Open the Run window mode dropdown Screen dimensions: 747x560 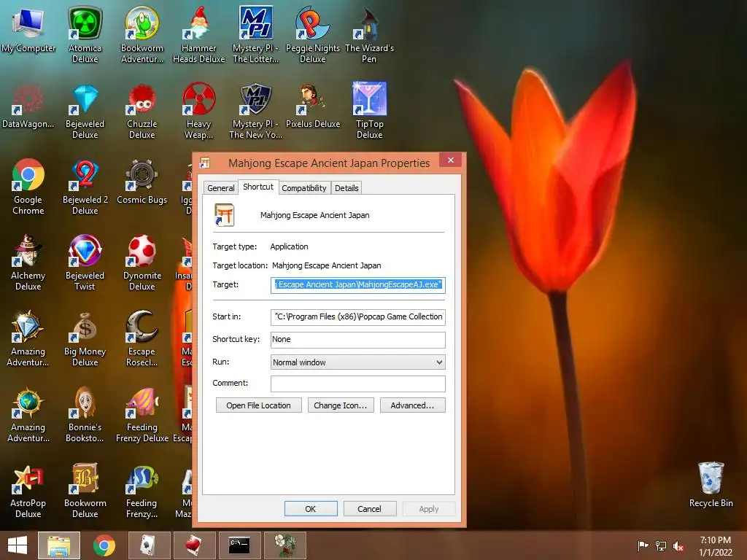[357, 362]
